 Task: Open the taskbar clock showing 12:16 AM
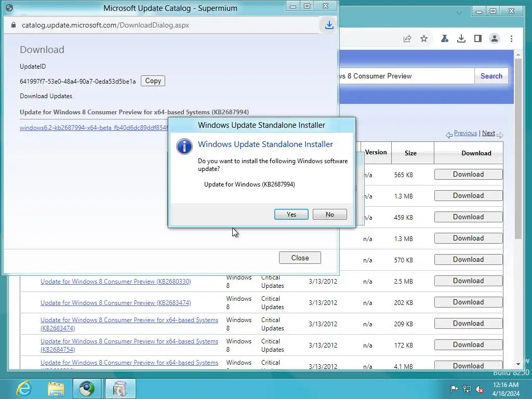point(506,389)
